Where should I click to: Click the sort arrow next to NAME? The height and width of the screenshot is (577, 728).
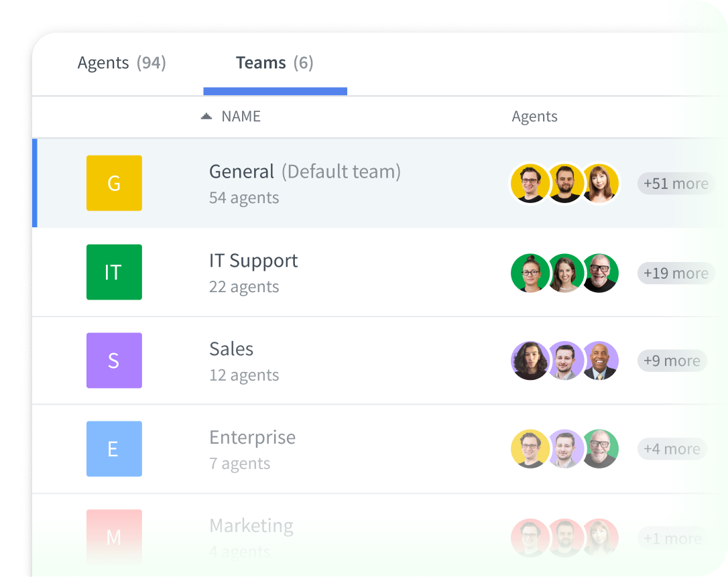click(x=206, y=116)
